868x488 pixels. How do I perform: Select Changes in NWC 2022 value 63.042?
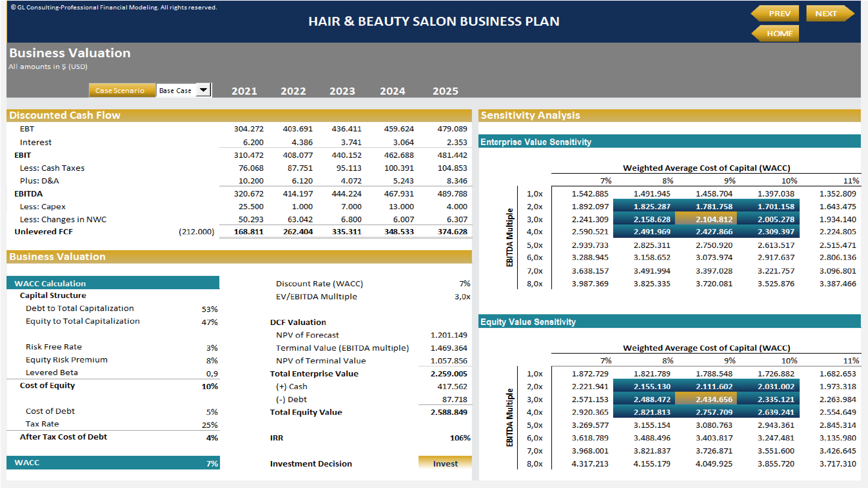coord(300,219)
